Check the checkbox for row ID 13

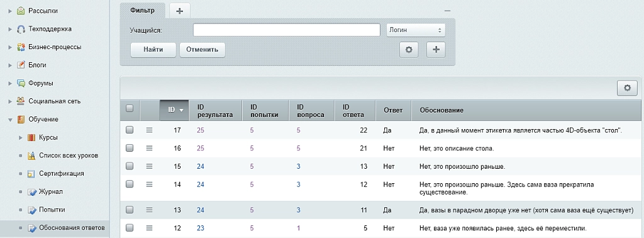(130, 210)
